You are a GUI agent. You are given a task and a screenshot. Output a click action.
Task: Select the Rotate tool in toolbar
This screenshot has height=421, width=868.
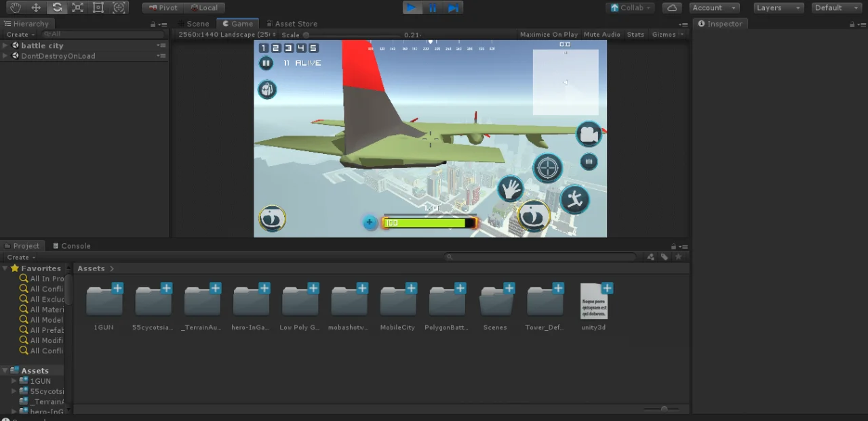[57, 7]
